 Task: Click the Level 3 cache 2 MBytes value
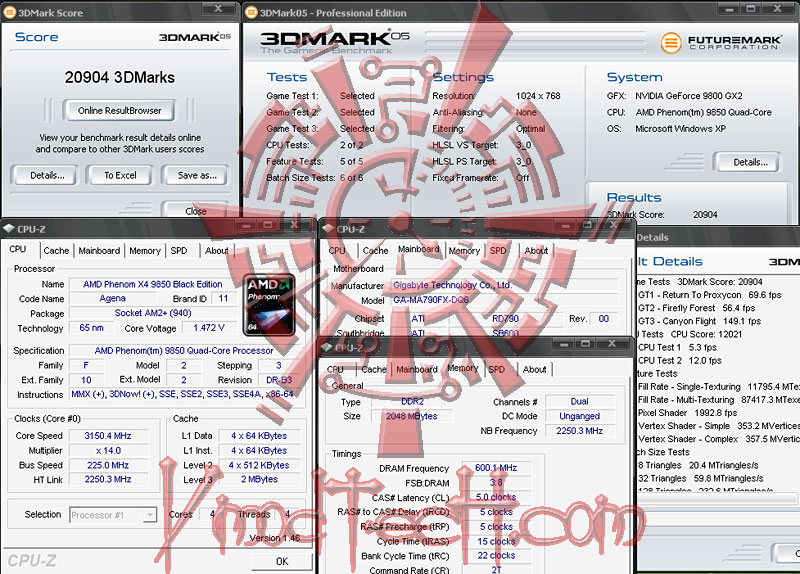click(x=259, y=479)
